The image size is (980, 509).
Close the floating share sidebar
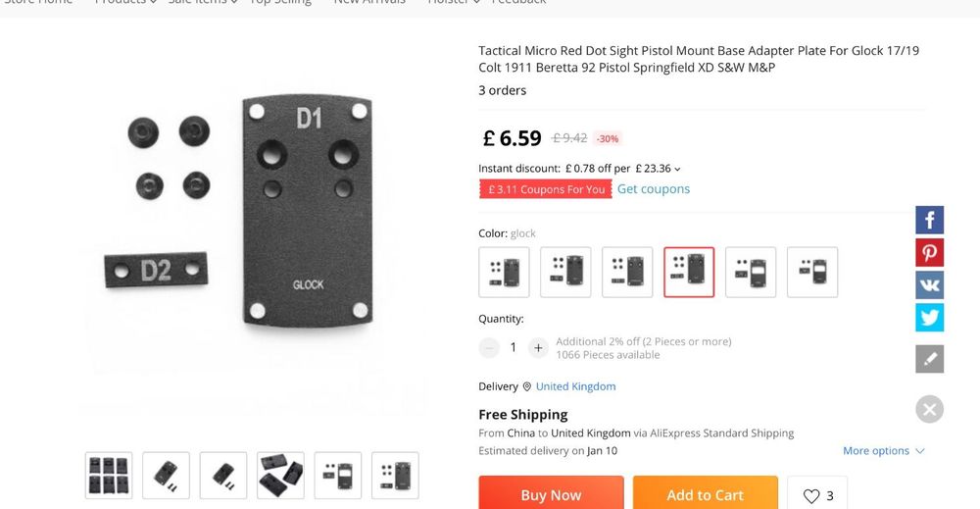pos(929,409)
